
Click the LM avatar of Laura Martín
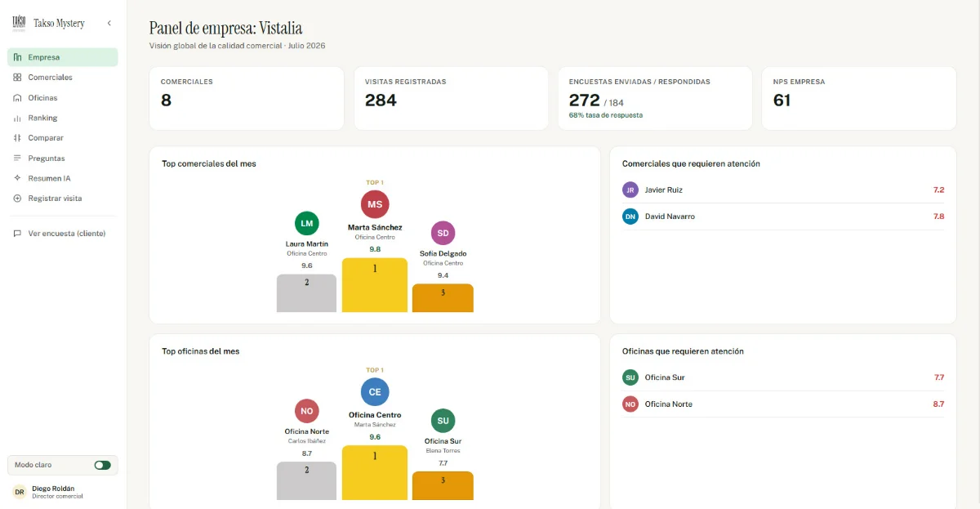(x=307, y=223)
